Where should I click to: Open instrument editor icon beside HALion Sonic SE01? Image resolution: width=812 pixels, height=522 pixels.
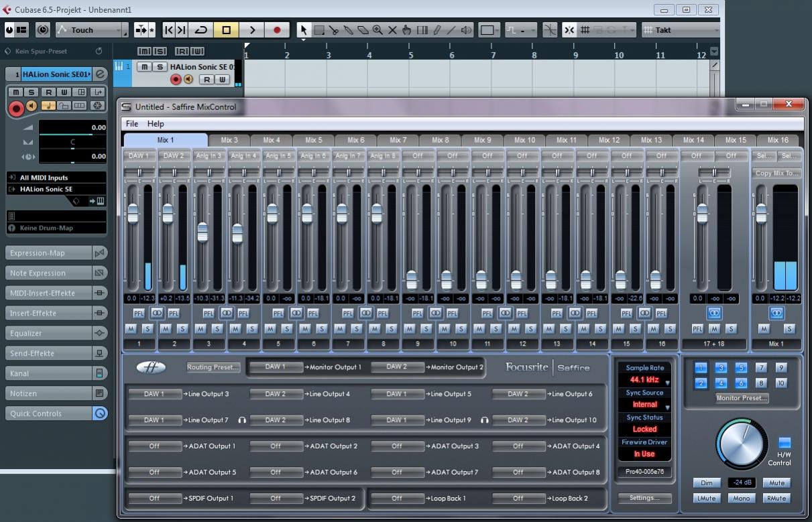pyautogui.click(x=100, y=74)
